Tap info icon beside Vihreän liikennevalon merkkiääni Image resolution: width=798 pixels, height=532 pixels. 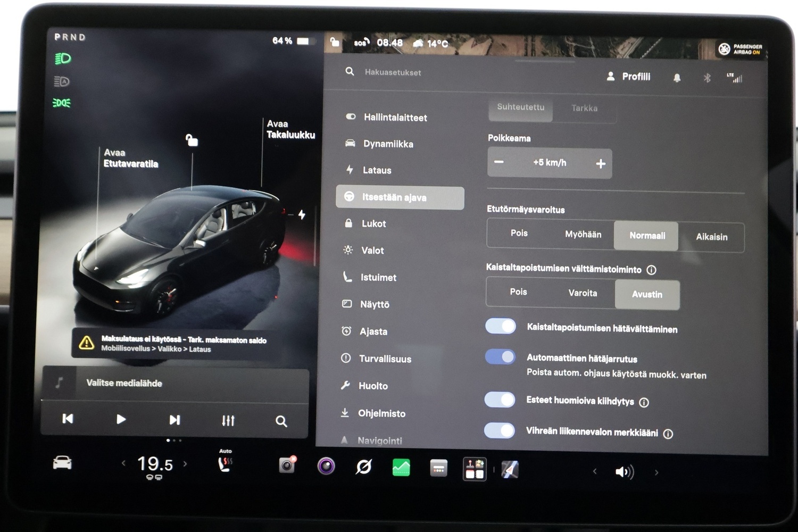click(x=668, y=434)
